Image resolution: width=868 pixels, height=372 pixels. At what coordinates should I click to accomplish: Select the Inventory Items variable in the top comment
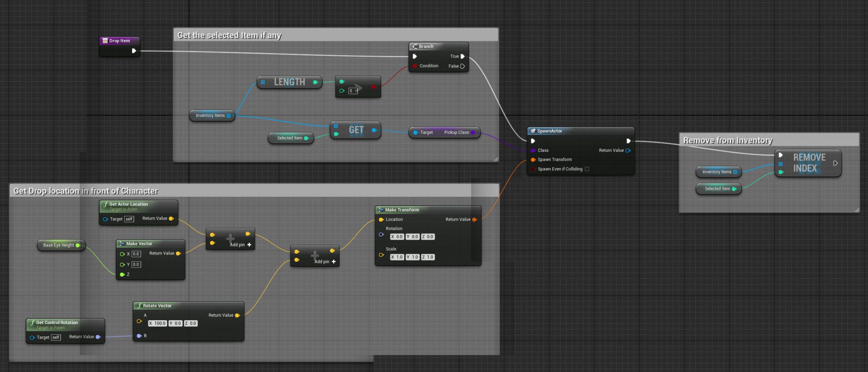[212, 115]
